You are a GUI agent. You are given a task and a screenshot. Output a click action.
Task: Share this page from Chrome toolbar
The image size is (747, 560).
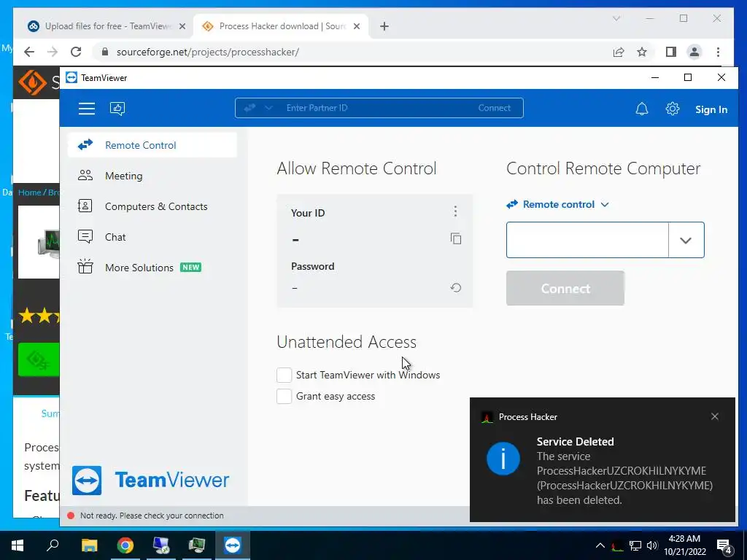click(619, 52)
